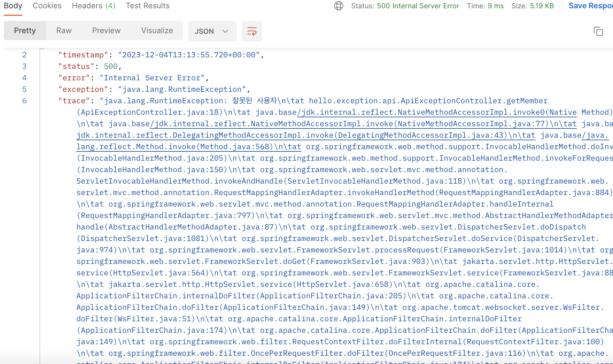The width and height of the screenshot is (613, 364).
Task: Switch to Pretty view mode
Action: pos(25,31)
